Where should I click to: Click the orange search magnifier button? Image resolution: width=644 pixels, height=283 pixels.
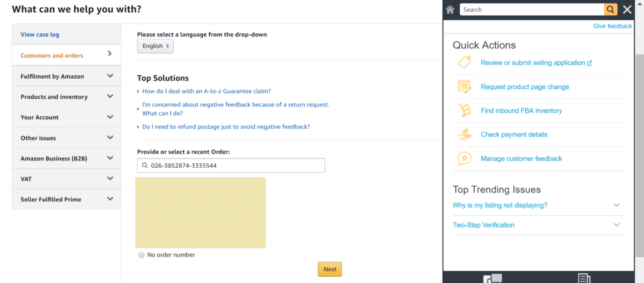pyautogui.click(x=611, y=9)
